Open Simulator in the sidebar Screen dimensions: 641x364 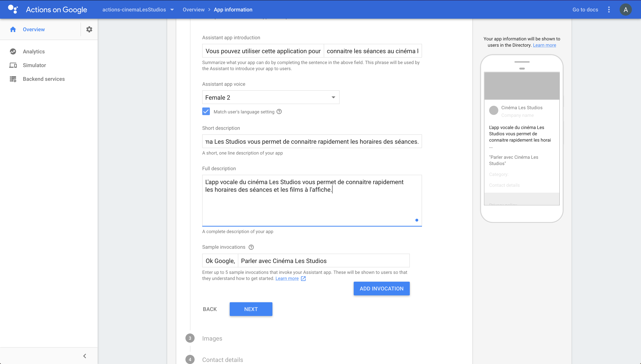(x=34, y=65)
